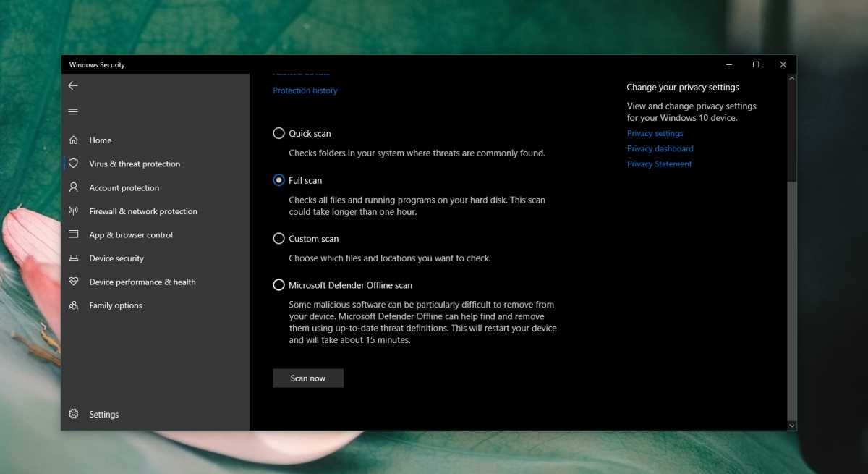The image size is (868, 474).
Task: Click the Family options people icon
Action: click(73, 305)
